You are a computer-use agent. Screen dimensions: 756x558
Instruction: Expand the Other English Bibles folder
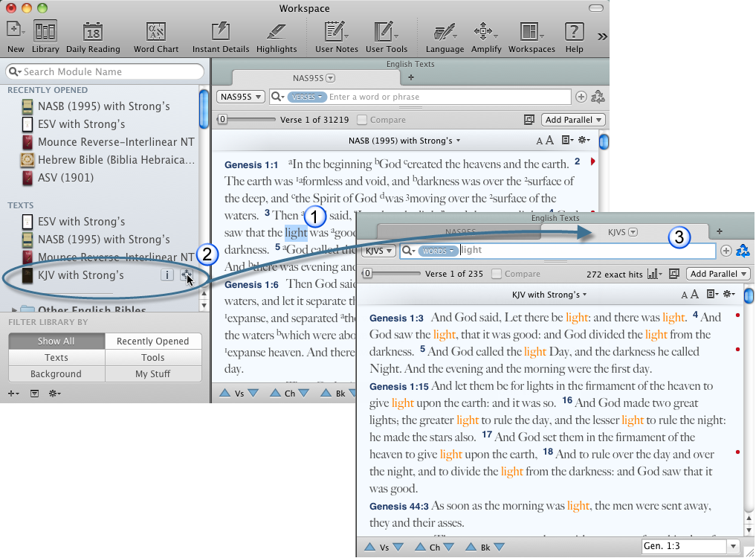point(15,310)
